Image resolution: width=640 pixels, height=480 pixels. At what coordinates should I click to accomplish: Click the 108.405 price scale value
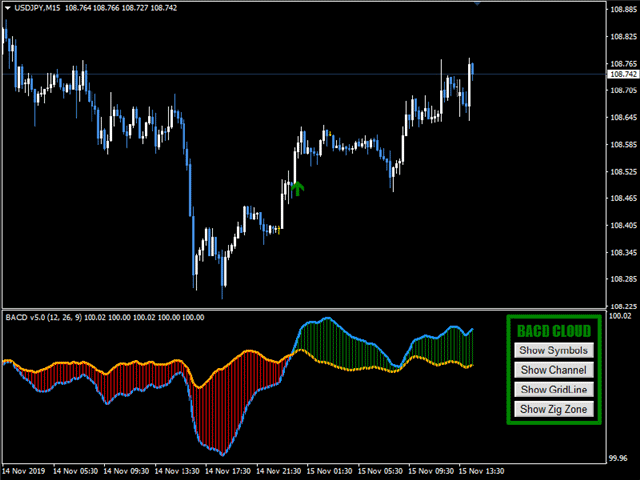(623, 225)
